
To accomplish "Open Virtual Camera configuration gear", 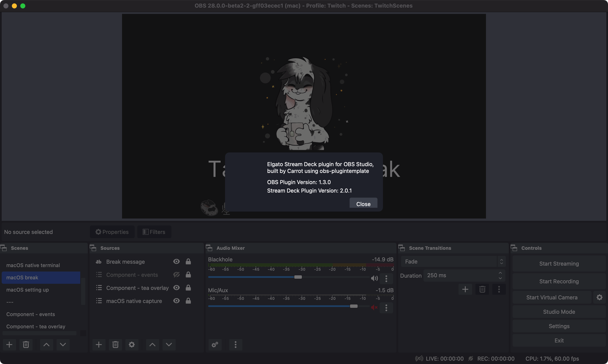I will point(599,297).
